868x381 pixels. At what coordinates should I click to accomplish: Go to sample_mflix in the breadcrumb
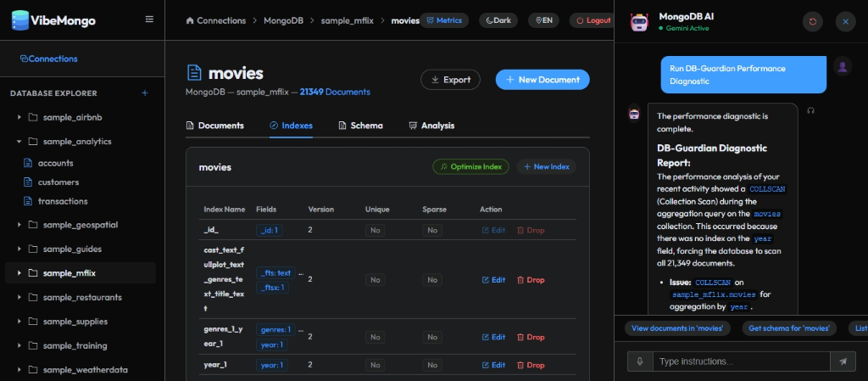tap(347, 20)
